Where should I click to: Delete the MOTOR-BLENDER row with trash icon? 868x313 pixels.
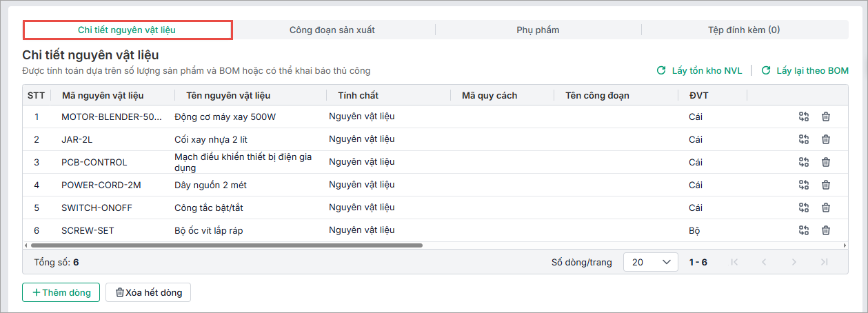(x=826, y=117)
